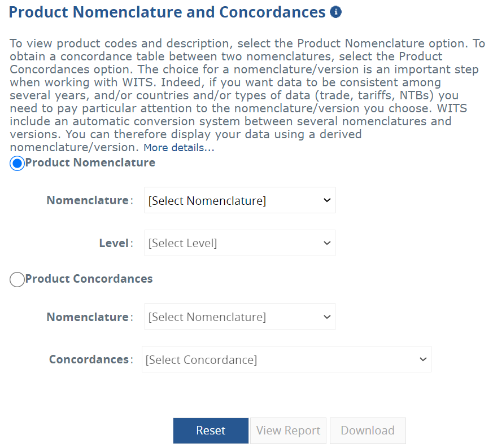Click the Product Concordances option label text

coord(89,279)
